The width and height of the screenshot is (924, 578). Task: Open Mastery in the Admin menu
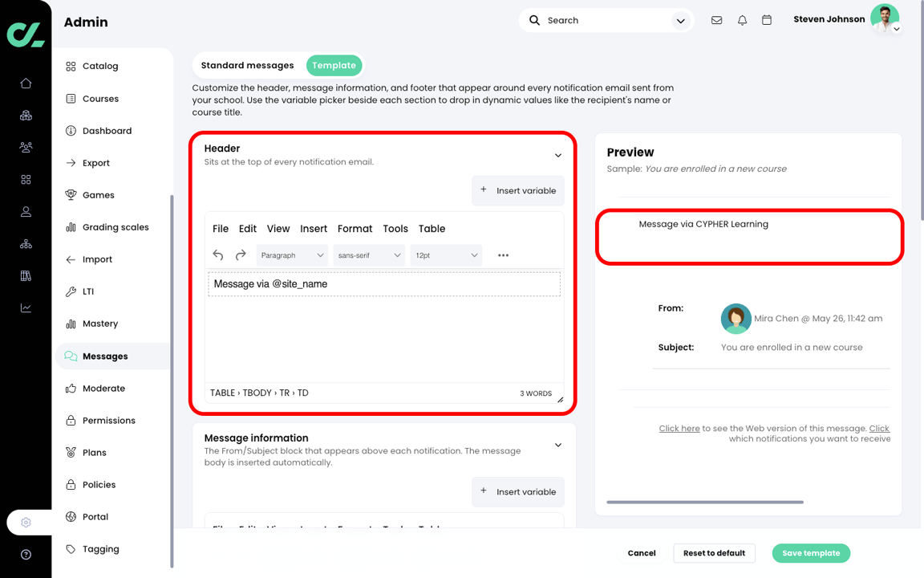tap(100, 324)
